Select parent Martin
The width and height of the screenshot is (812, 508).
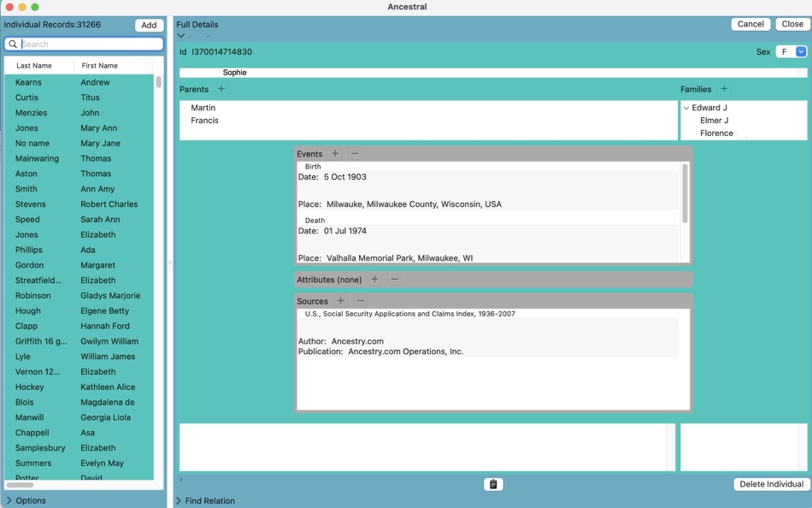pyautogui.click(x=203, y=107)
